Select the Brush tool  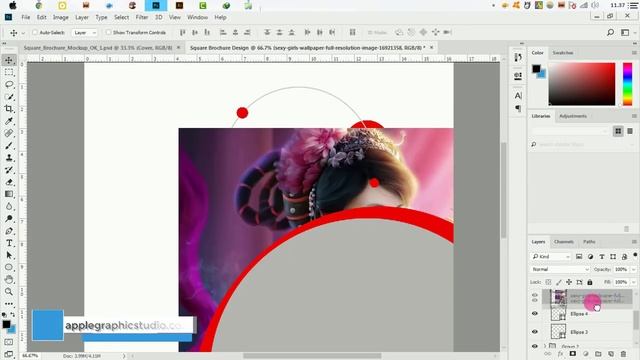[9, 146]
